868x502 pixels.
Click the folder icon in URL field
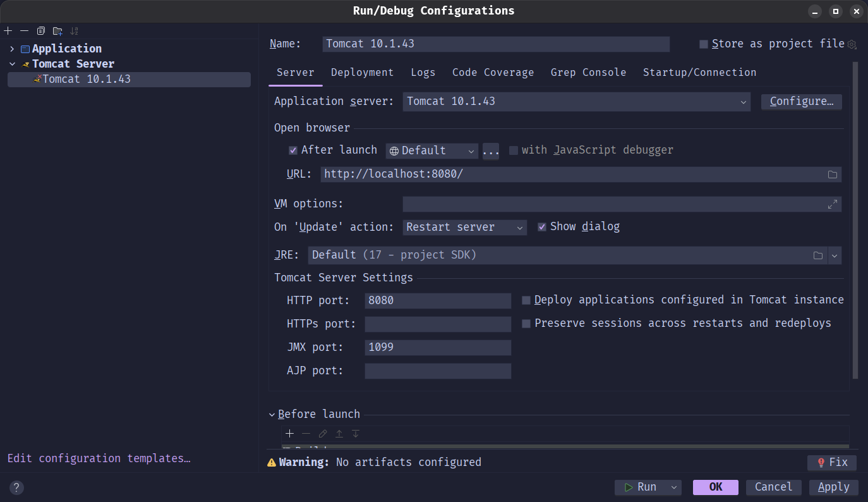tap(832, 174)
